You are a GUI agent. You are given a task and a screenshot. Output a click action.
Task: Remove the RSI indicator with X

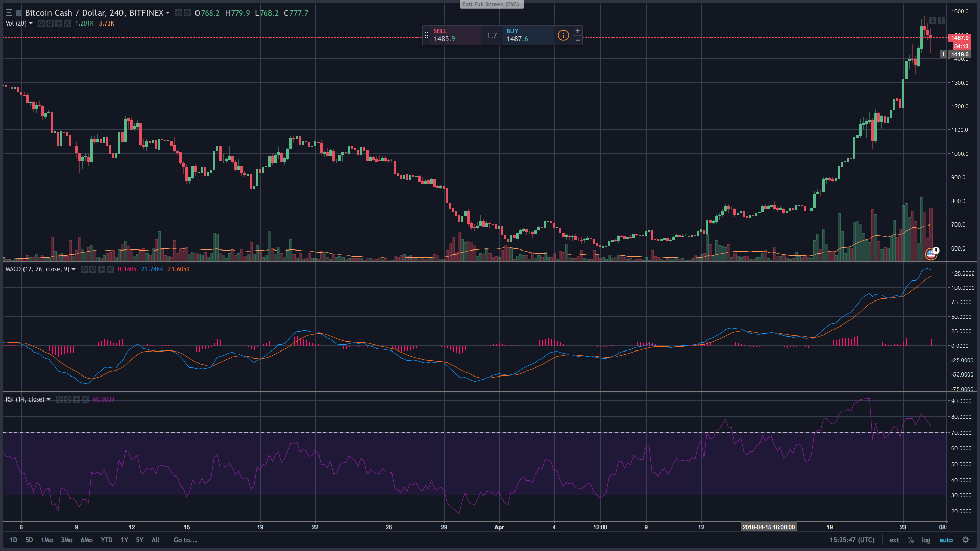[85, 399]
